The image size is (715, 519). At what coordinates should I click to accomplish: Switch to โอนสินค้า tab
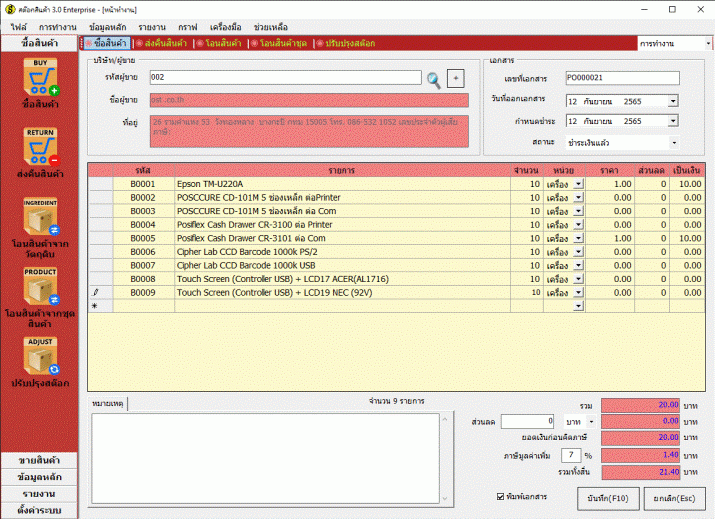click(219, 43)
